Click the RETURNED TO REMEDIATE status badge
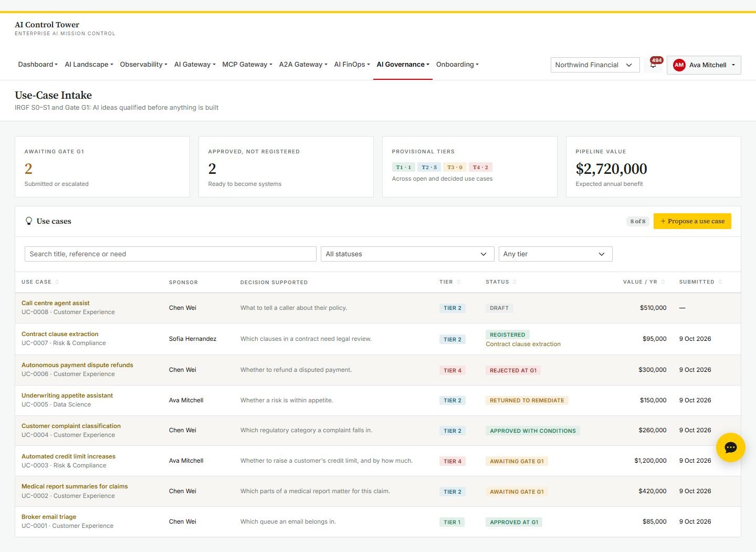This screenshot has width=756, height=552. tap(527, 400)
